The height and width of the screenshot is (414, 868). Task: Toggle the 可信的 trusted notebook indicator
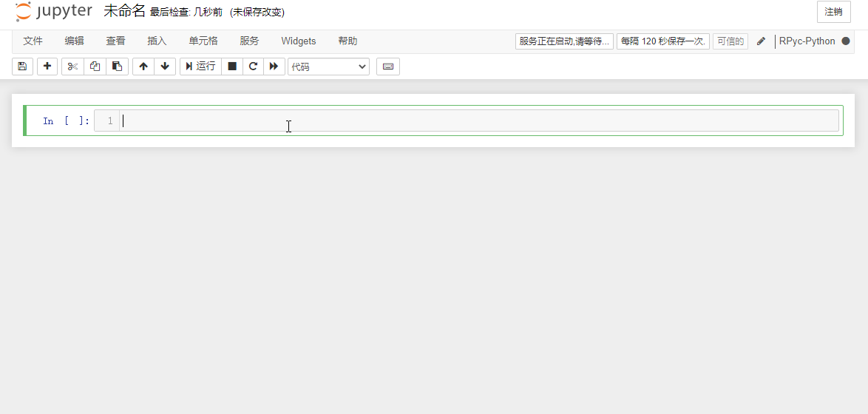730,41
